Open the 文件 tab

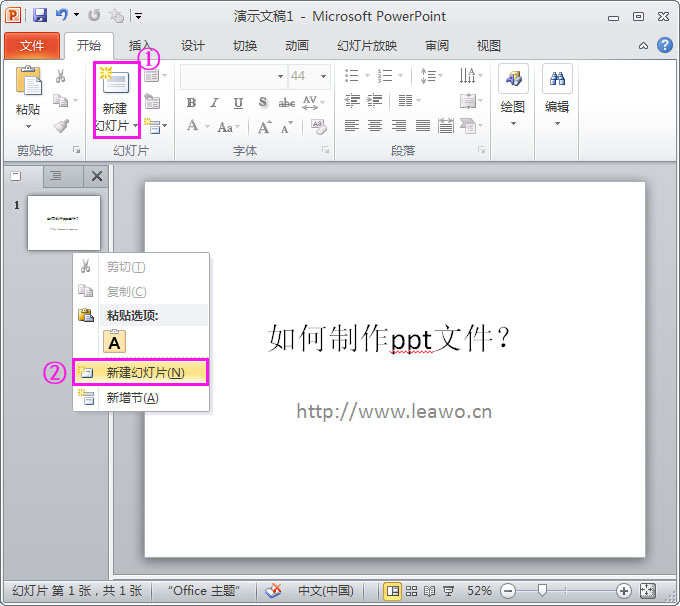tap(32, 46)
